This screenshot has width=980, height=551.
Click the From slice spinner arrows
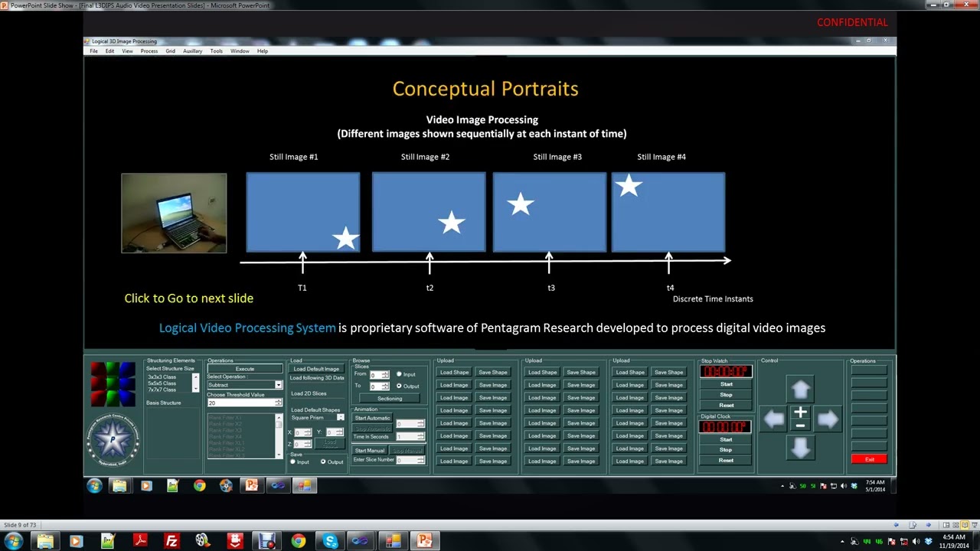click(385, 374)
